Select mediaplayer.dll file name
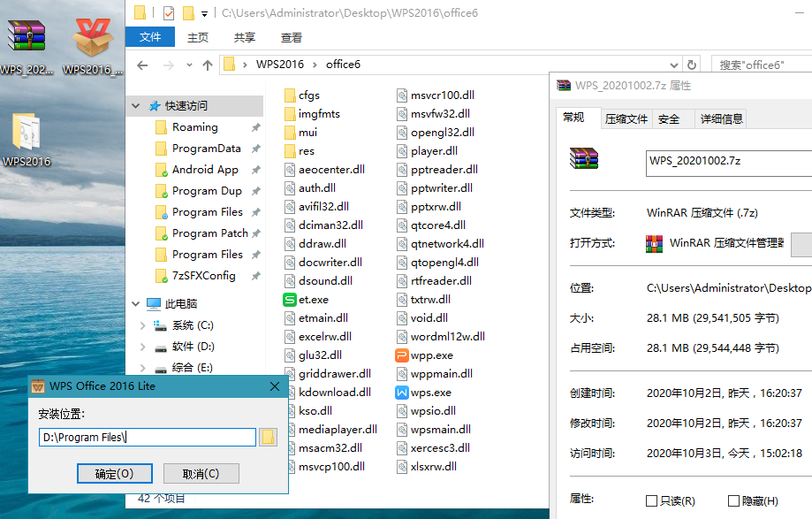The width and height of the screenshot is (812, 519). pyautogui.click(x=338, y=430)
